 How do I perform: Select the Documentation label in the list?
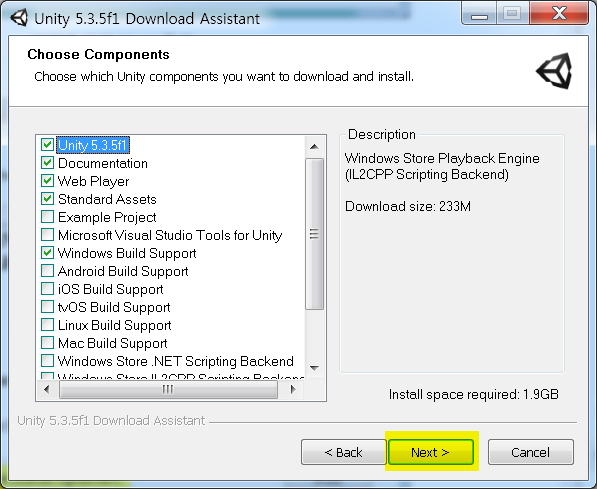pos(103,163)
